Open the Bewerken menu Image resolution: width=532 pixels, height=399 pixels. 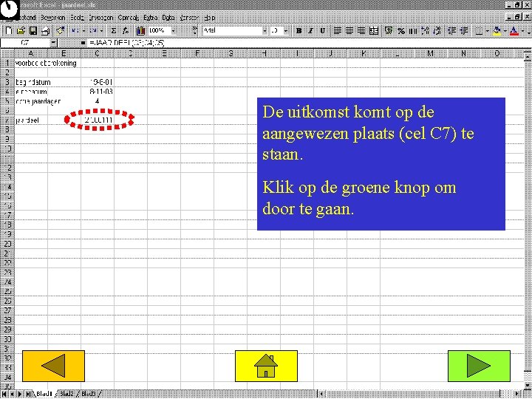pos(52,18)
